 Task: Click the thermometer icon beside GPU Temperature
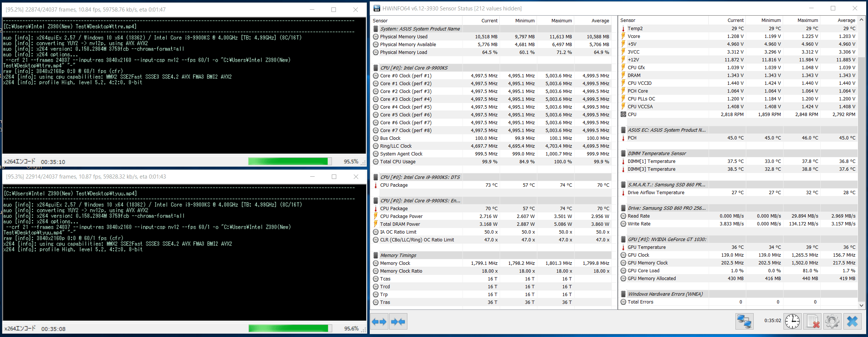tap(623, 247)
